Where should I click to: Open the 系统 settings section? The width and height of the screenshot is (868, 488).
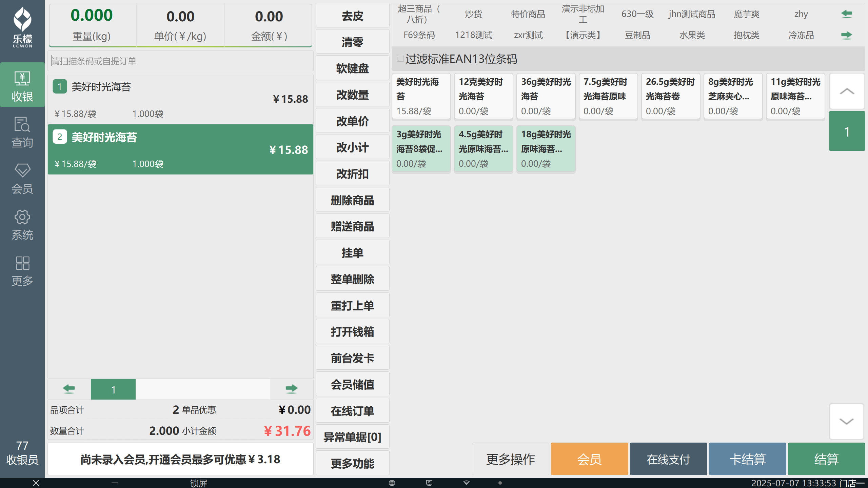[22, 225]
